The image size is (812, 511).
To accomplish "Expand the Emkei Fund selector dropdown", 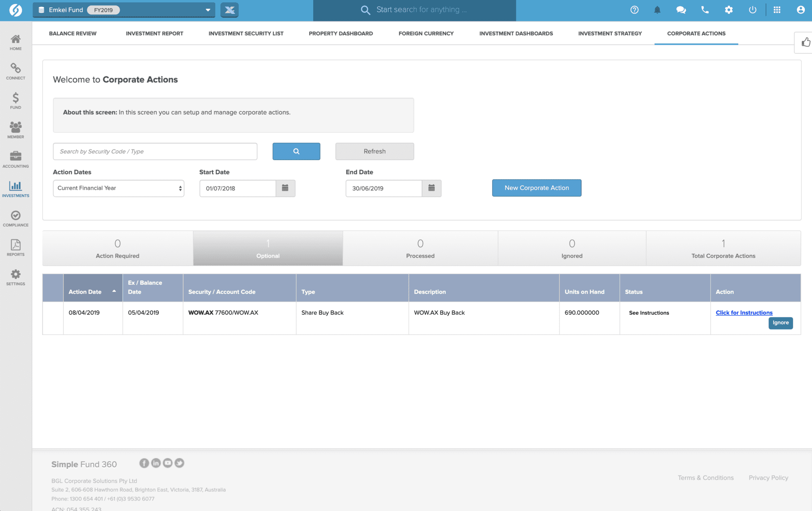I will coord(208,10).
